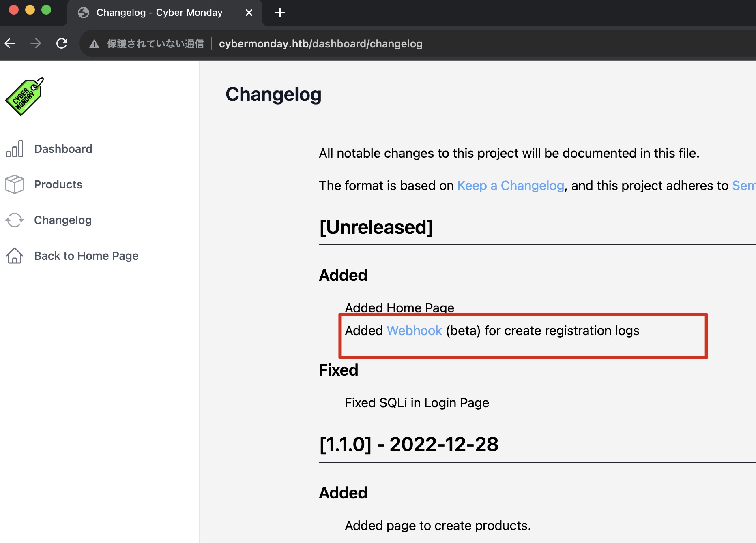This screenshot has width=756, height=543.
Task: Click the green macOS fullscreen button
Action: click(46, 10)
